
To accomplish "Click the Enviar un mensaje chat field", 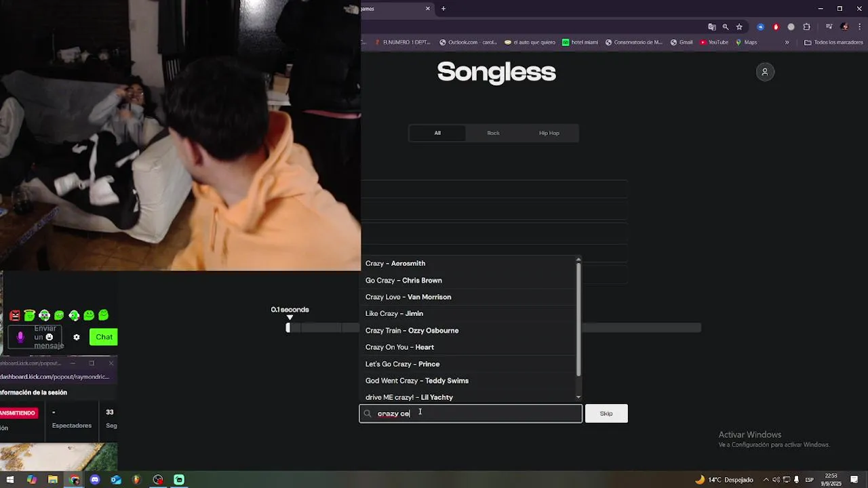I will 35,337.
